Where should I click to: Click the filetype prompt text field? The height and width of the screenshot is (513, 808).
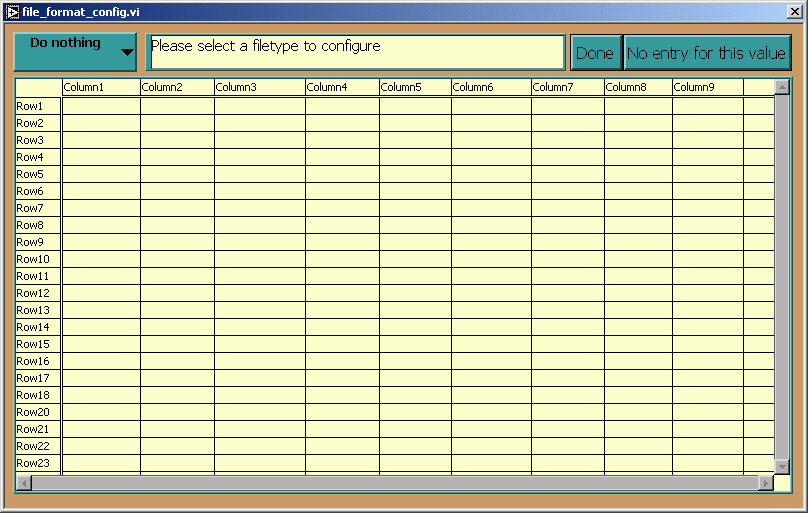[356, 52]
